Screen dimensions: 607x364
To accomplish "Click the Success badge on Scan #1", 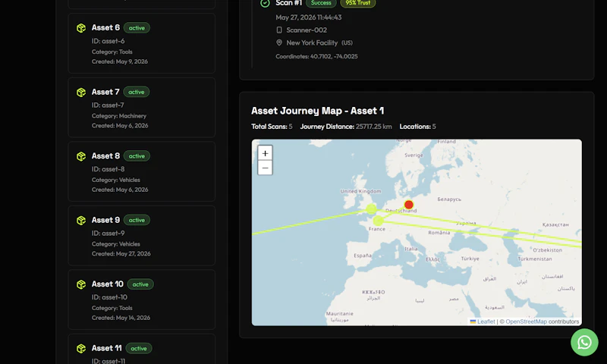I will coord(321,3).
